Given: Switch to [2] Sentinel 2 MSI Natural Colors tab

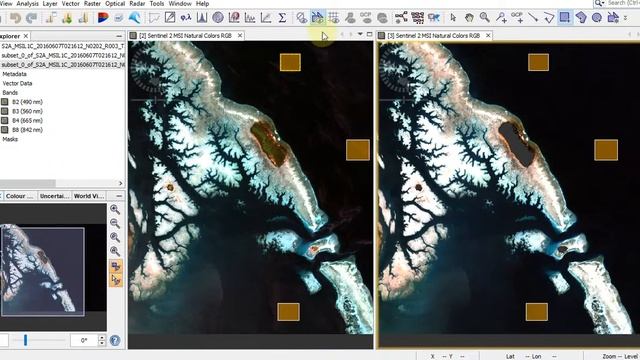Looking at the screenshot, I should [185, 36].
